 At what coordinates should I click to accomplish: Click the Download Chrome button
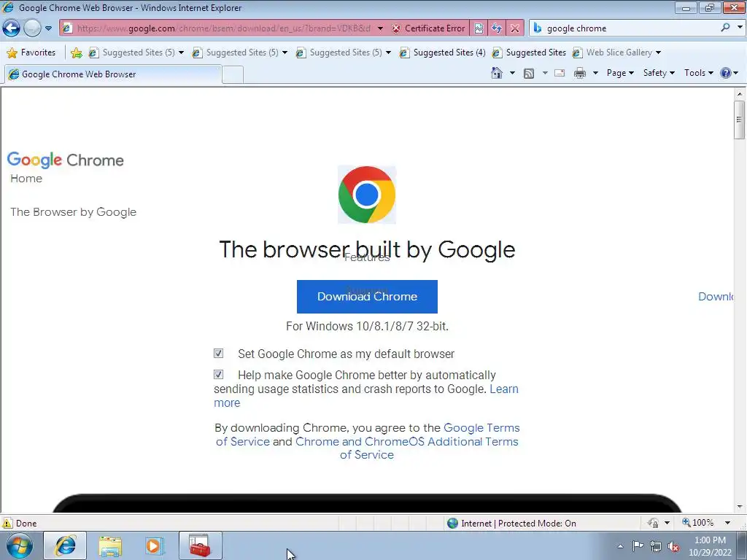click(367, 297)
